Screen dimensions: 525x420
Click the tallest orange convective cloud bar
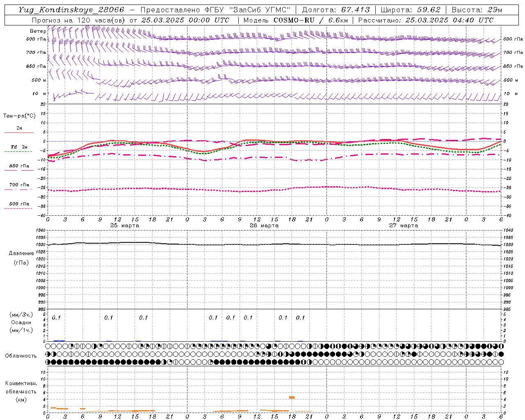point(292,397)
